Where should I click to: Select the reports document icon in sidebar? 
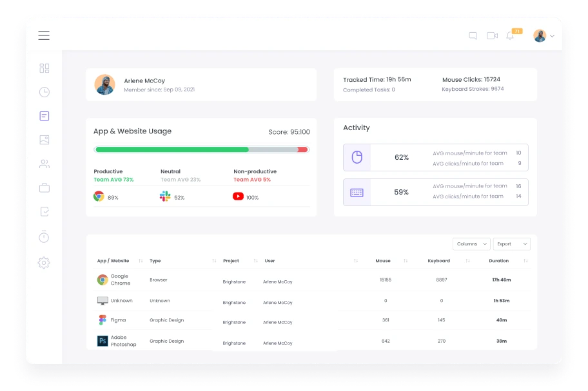pyautogui.click(x=44, y=116)
